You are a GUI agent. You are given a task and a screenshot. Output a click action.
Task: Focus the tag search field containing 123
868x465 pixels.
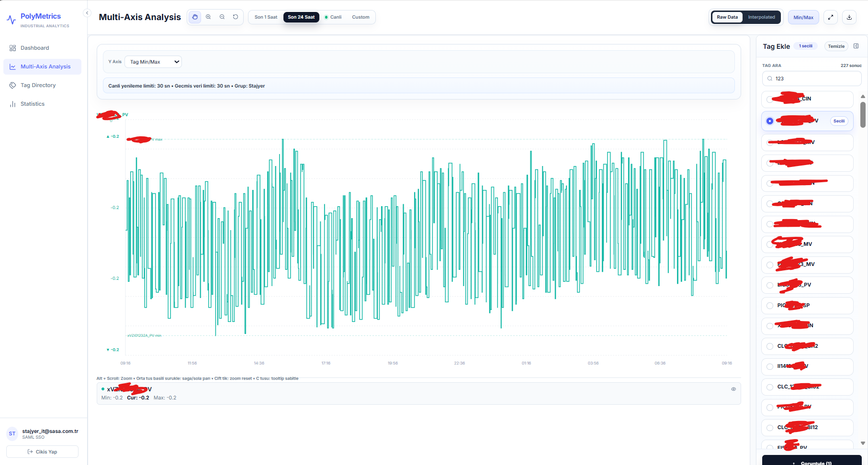[x=812, y=78]
